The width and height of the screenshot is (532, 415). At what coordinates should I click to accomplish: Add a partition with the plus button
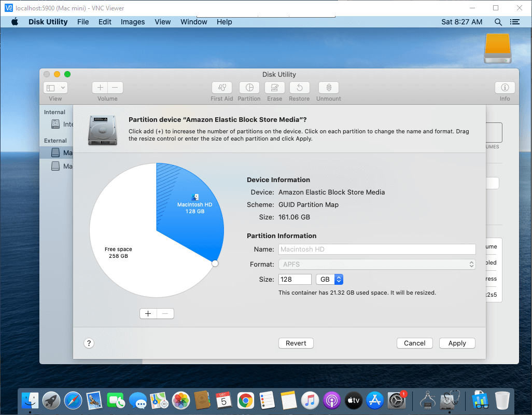148,313
